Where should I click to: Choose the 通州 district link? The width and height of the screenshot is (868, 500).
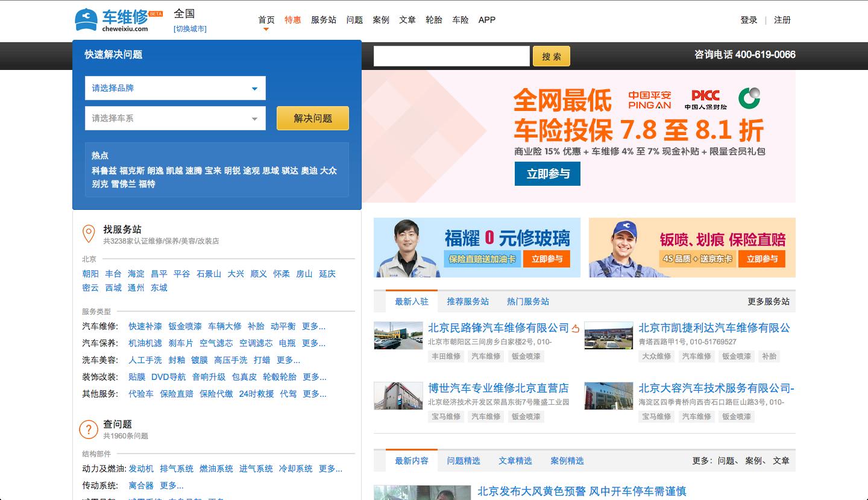pyautogui.click(x=136, y=288)
